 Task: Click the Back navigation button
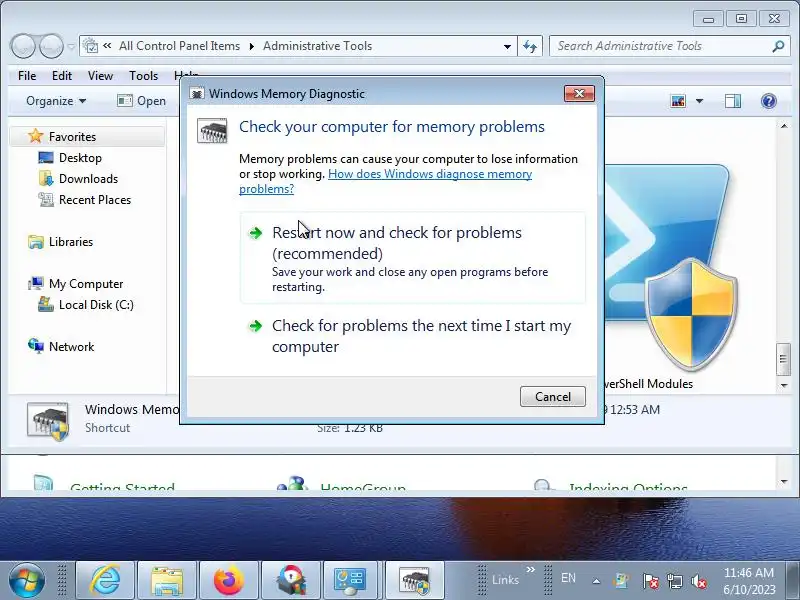click(x=22, y=46)
